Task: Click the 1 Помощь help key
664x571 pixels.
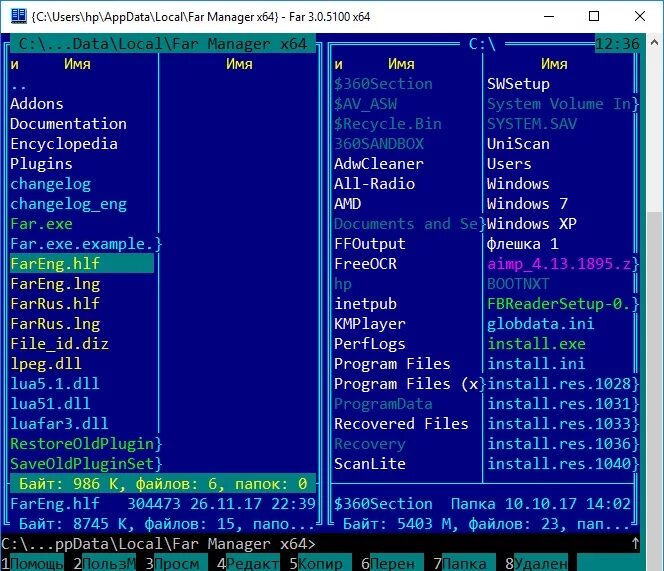Action: tap(32, 563)
